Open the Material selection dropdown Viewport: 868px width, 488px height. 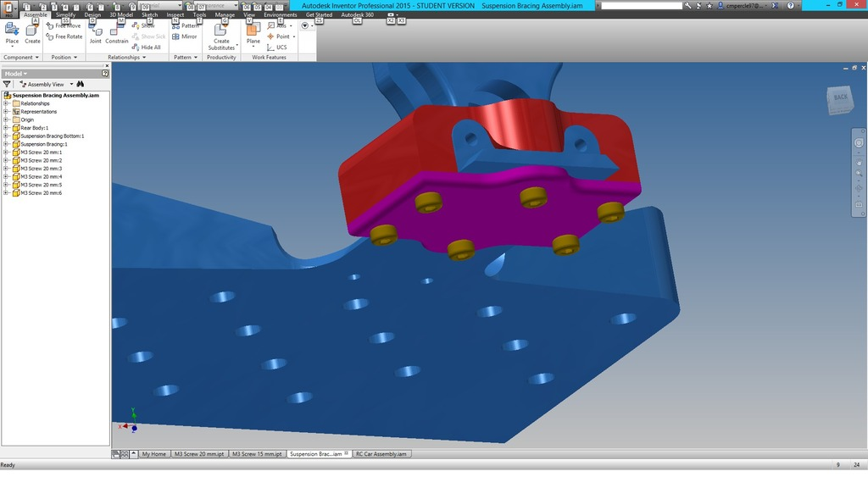coord(180,6)
